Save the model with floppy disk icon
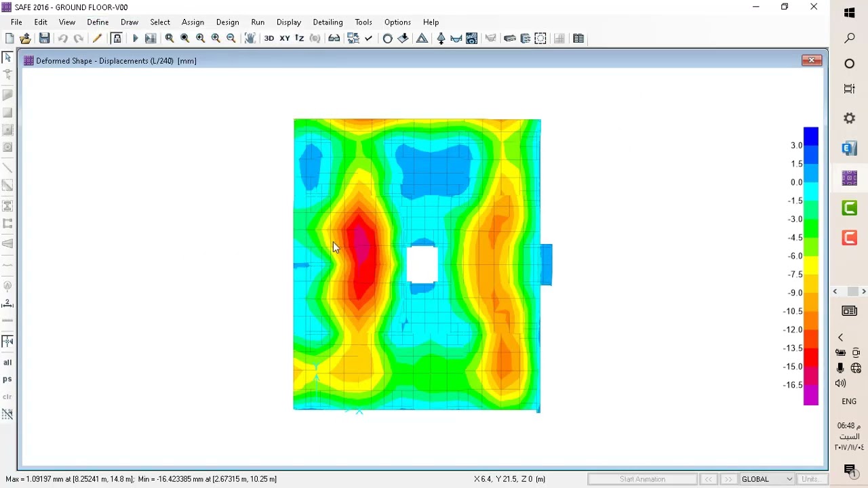This screenshot has height=488, width=868. click(44, 39)
